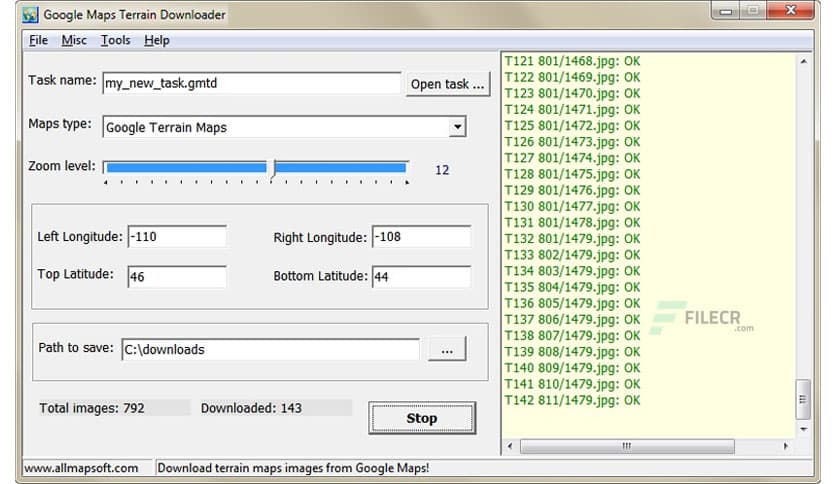Click log line 'T138 807/1479.jpg: OK'
The height and width of the screenshot is (484, 836).
pos(572,336)
